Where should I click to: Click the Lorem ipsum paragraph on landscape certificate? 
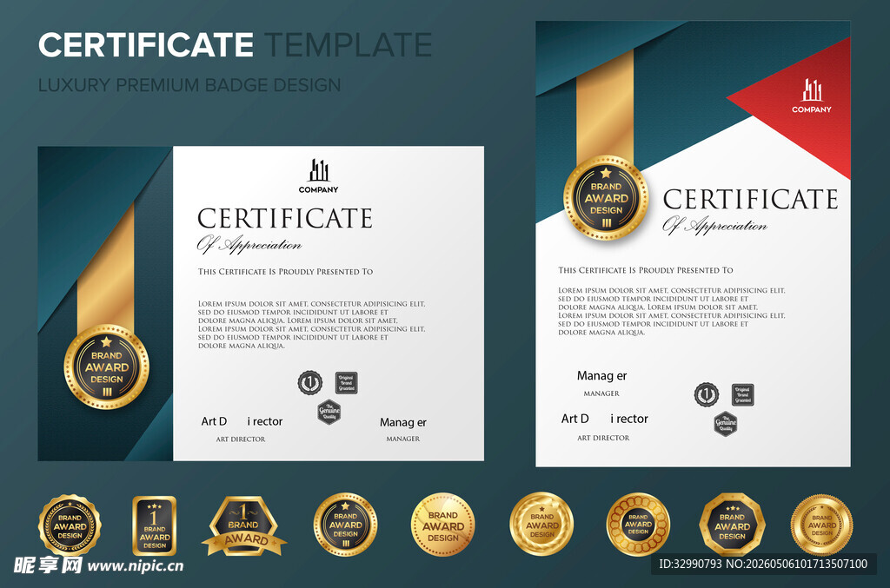click(312, 324)
